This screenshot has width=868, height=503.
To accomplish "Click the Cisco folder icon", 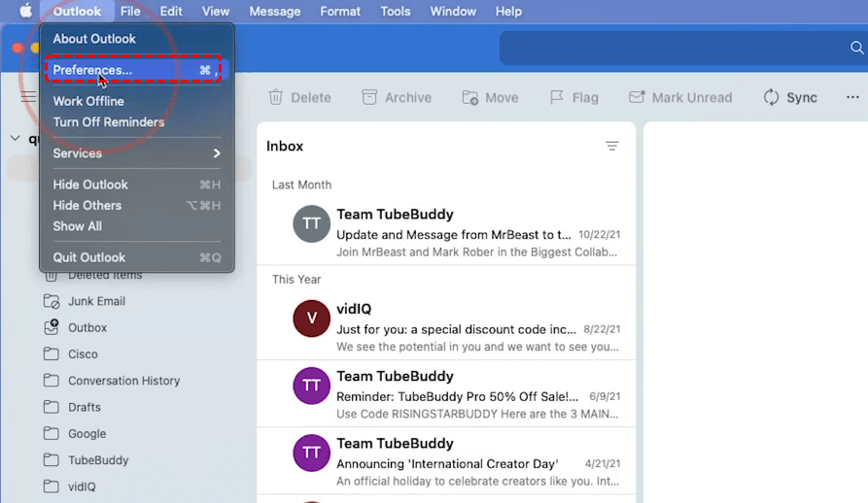I will [52, 353].
